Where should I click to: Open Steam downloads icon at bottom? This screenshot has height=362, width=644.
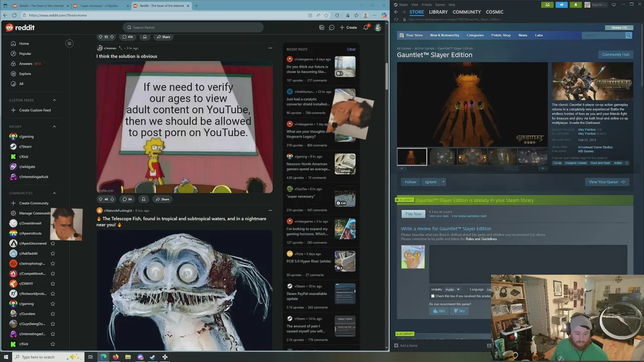pyautogui.click(x=489, y=345)
